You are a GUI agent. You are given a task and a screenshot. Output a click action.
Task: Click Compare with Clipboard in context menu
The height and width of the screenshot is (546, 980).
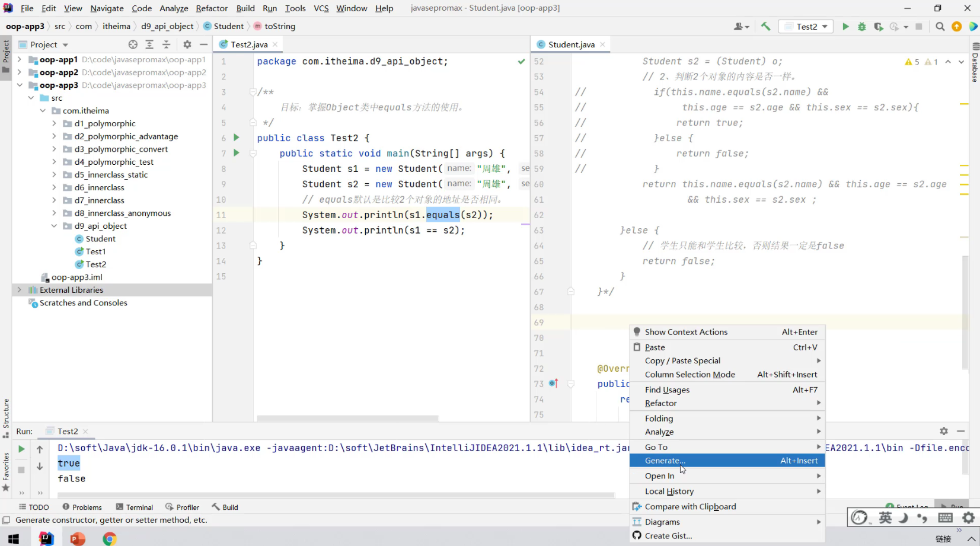pyautogui.click(x=727, y=507)
